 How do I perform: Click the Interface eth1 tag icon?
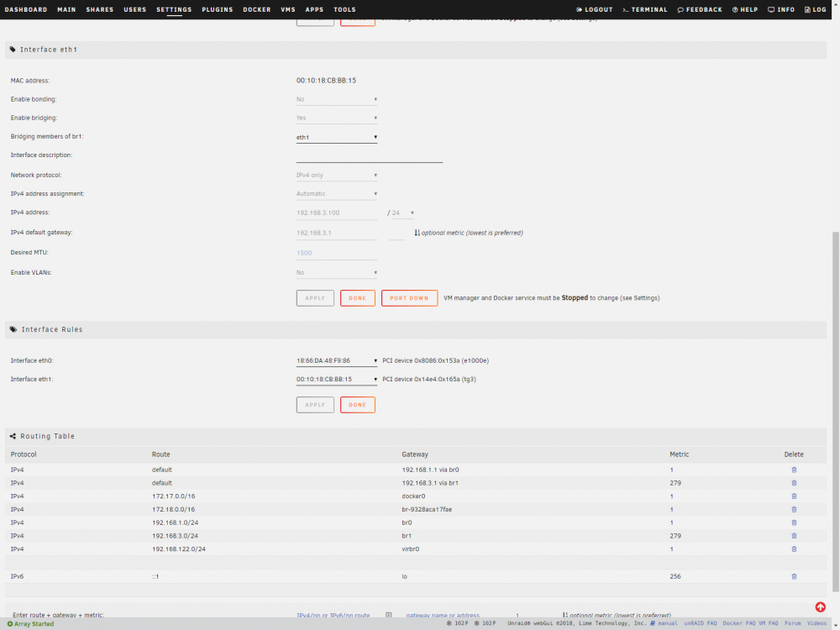click(13, 50)
